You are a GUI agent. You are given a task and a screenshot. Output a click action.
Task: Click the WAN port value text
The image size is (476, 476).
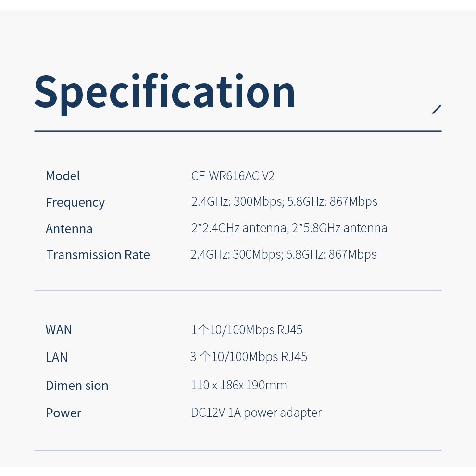coord(247,330)
